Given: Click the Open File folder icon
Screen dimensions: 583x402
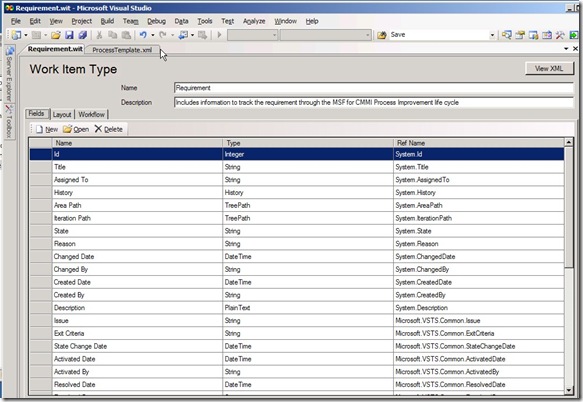Looking at the screenshot, I should (x=56, y=35).
